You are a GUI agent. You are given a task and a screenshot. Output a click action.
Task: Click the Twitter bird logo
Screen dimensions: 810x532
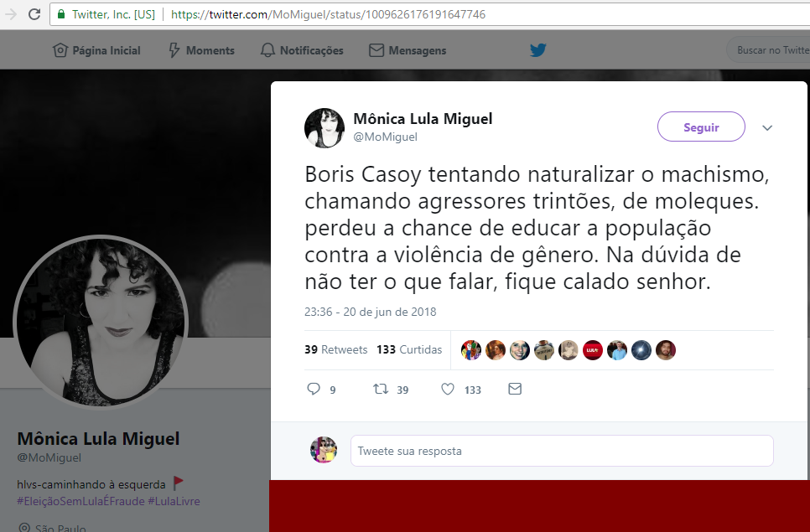(x=537, y=50)
